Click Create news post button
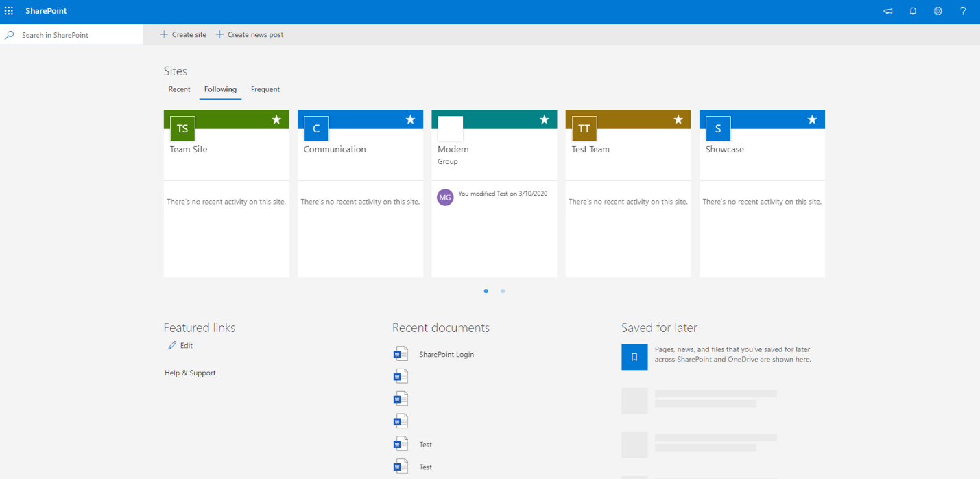This screenshot has height=479, width=980. coord(250,34)
